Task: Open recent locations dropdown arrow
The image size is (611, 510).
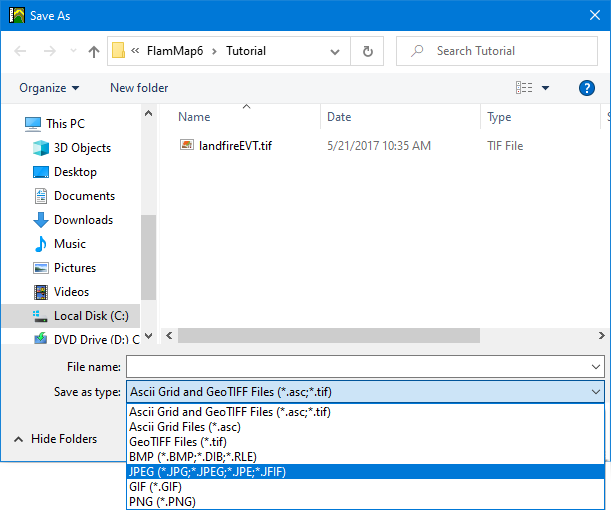Action: coord(73,51)
